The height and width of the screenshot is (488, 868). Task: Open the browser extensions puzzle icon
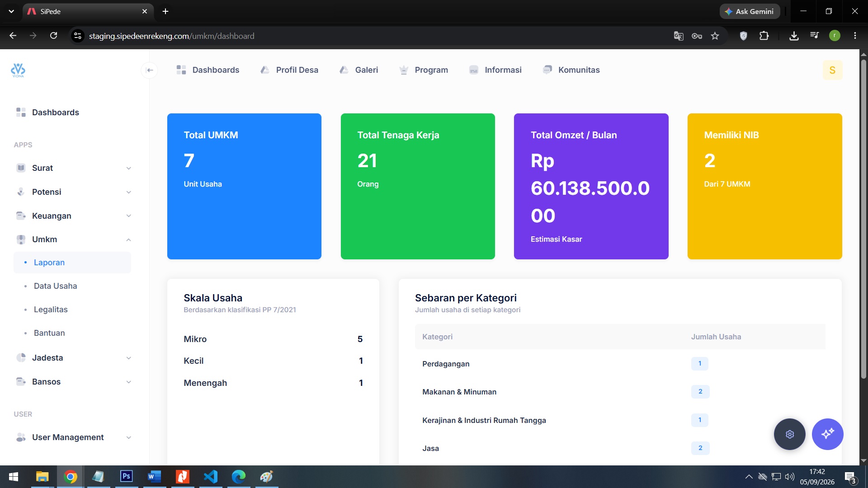(x=764, y=36)
